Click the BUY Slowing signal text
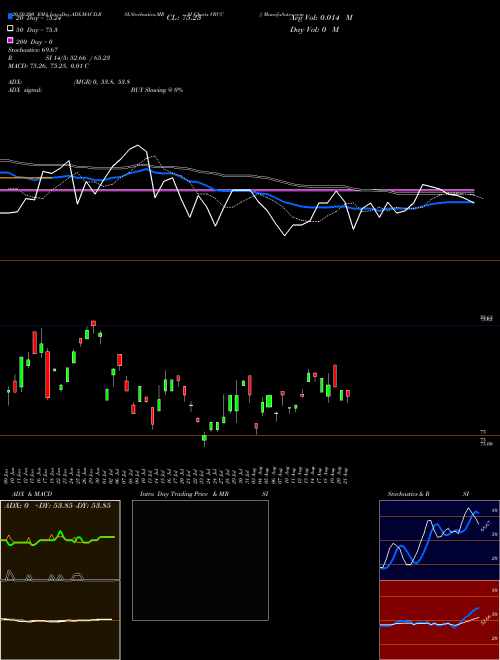The width and height of the screenshot is (500, 660). tap(157, 90)
